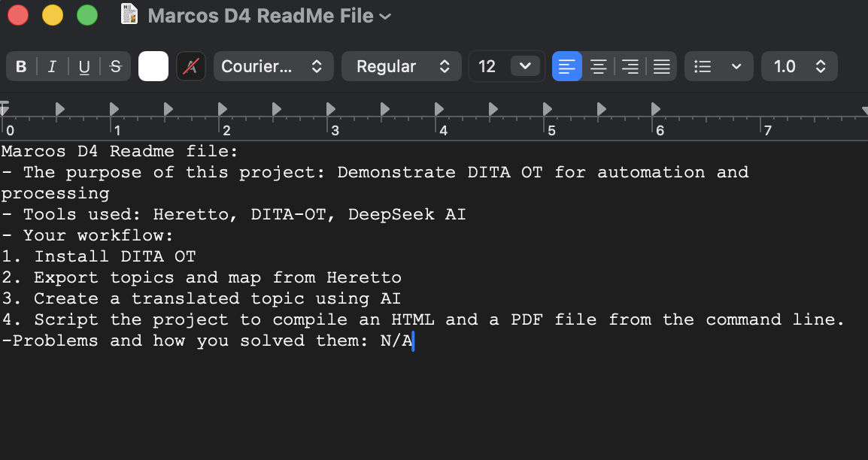This screenshot has width=868, height=460.
Task: Expand the list style dropdown chevron
Action: pos(736,66)
